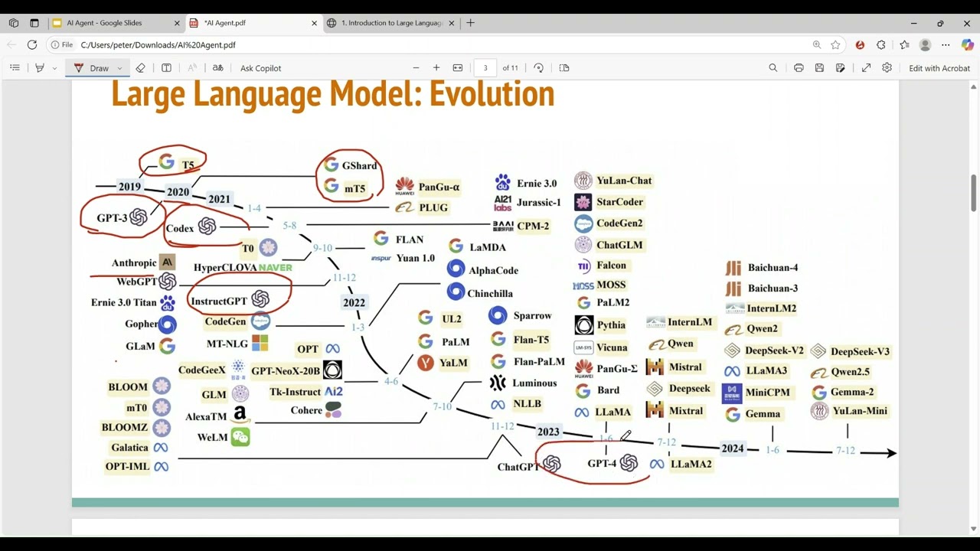Zoom in the PDF with plus
This screenshot has width=980, height=551.
pyautogui.click(x=436, y=68)
